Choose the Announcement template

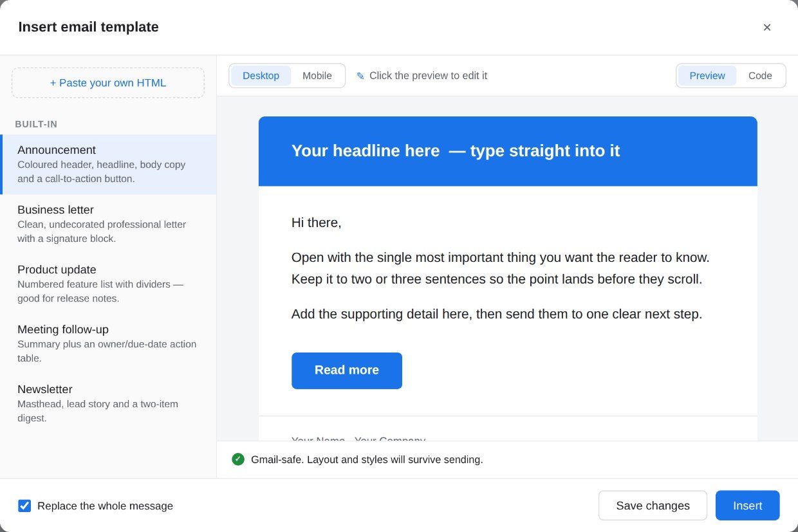tap(108, 164)
